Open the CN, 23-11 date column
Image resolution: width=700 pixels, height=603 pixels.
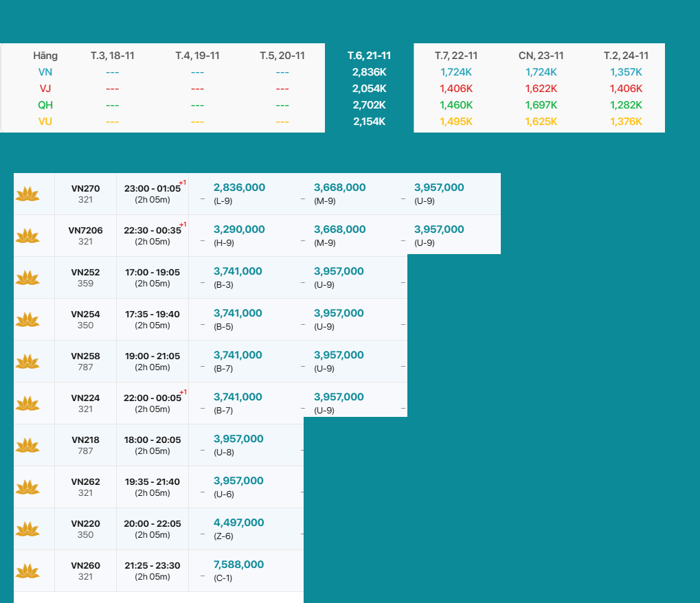[541, 56]
